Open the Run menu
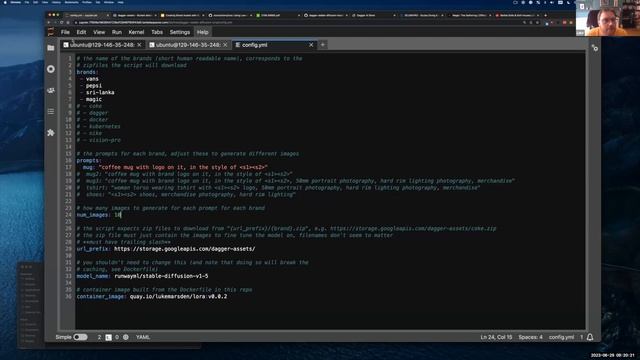Viewport: 640px width, 360px height. click(117, 32)
